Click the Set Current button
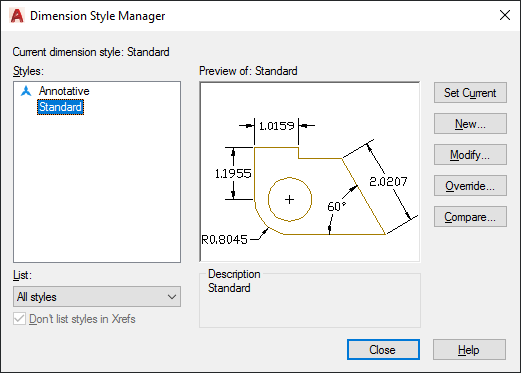This screenshot has height=373, width=521. (x=470, y=93)
